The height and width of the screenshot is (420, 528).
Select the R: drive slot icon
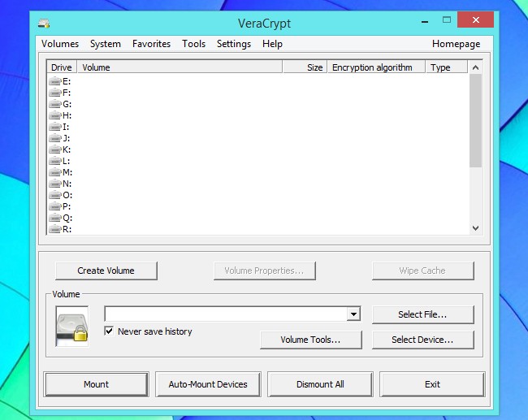click(55, 229)
